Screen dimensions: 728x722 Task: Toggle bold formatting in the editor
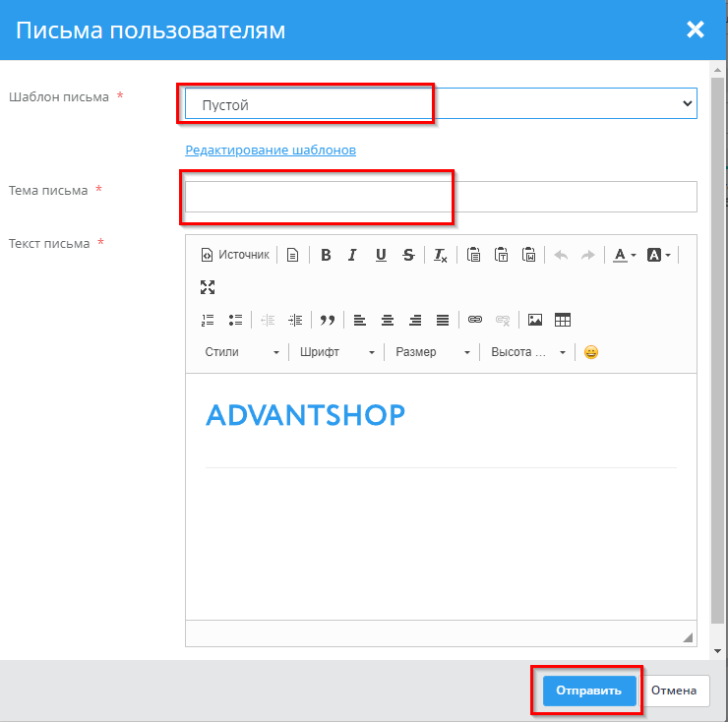[326, 255]
